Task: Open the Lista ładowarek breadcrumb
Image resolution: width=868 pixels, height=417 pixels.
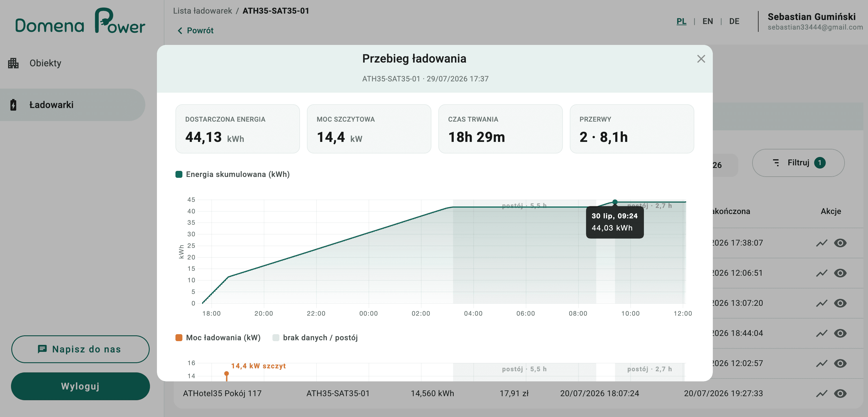Action: click(x=202, y=11)
